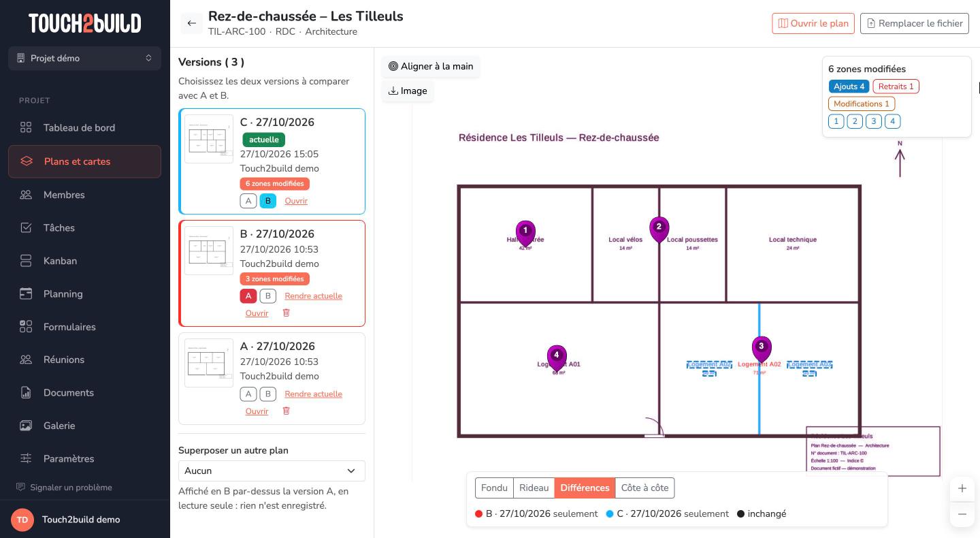
Task: Open Tableau de bord menu item
Action: [x=85, y=127]
